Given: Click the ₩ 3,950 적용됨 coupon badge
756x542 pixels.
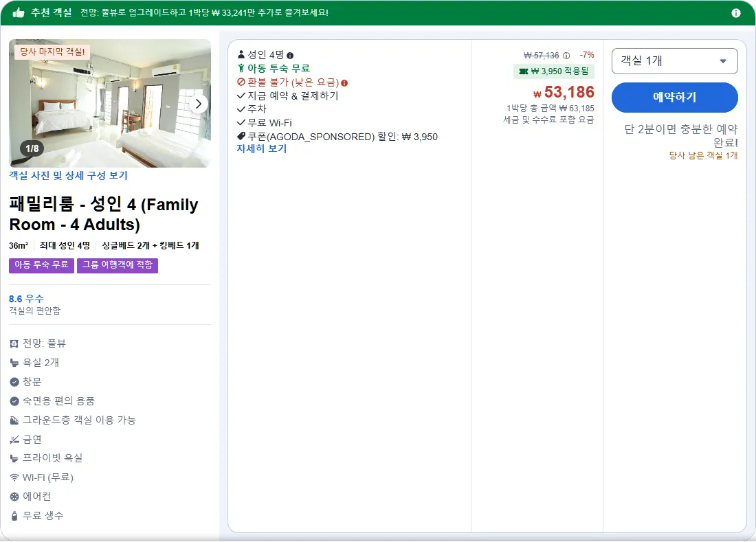Looking at the screenshot, I should (x=553, y=71).
